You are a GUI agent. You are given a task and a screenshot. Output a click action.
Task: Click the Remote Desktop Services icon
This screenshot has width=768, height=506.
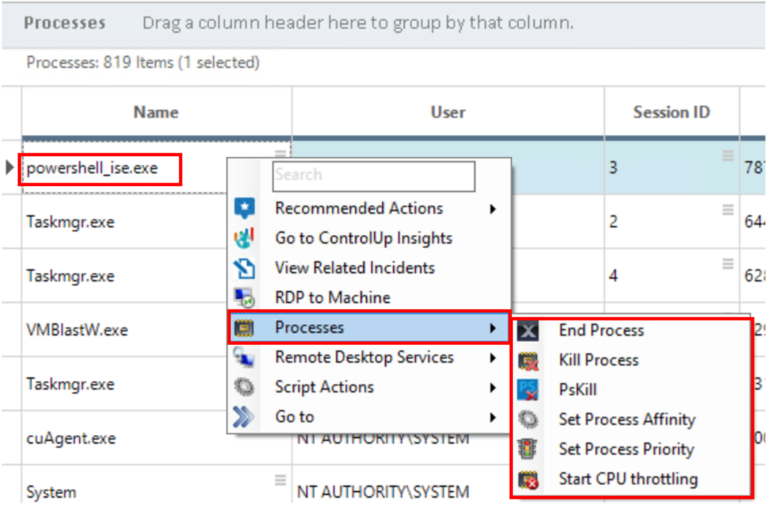244,357
